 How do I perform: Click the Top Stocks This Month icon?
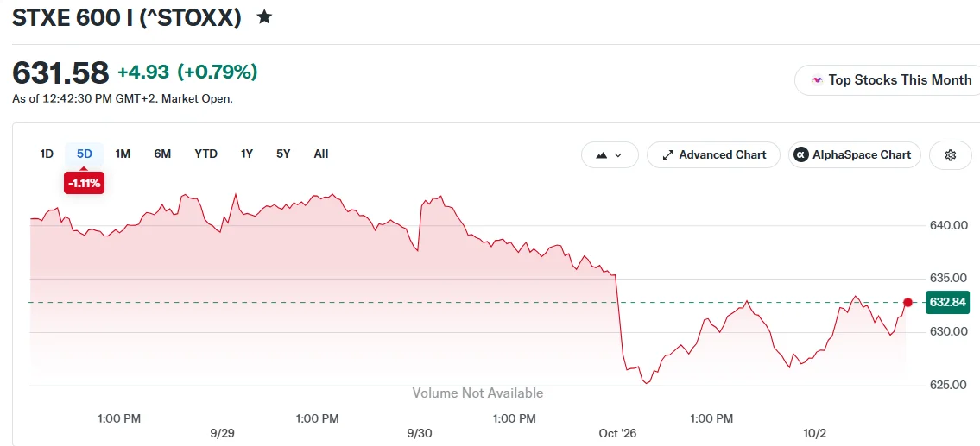(817, 80)
